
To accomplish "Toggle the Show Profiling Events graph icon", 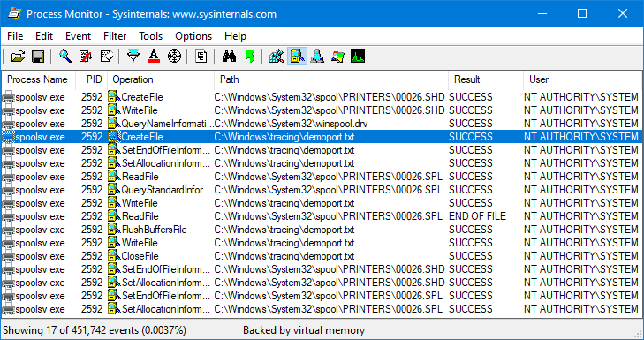I will tap(358, 57).
